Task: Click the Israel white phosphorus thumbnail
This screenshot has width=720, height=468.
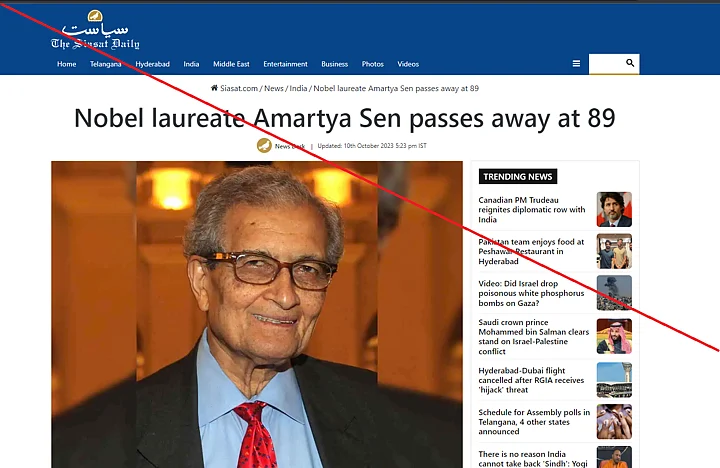Action: tap(614, 293)
